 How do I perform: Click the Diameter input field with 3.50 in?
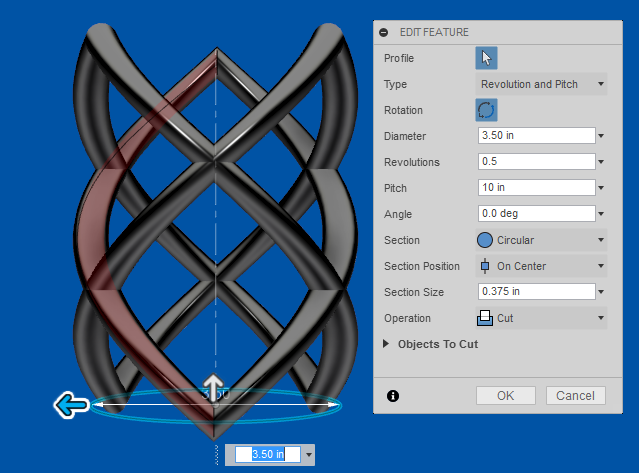(536, 135)
